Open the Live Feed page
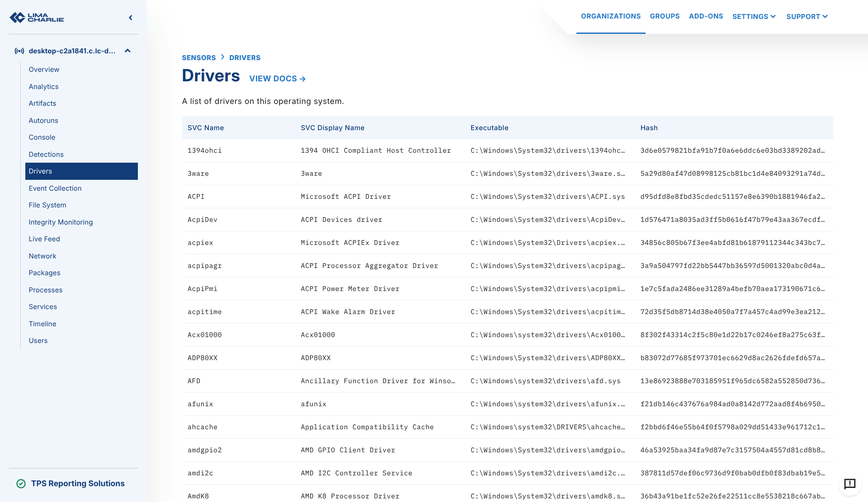The image size is (868, 502). point(44,239)
